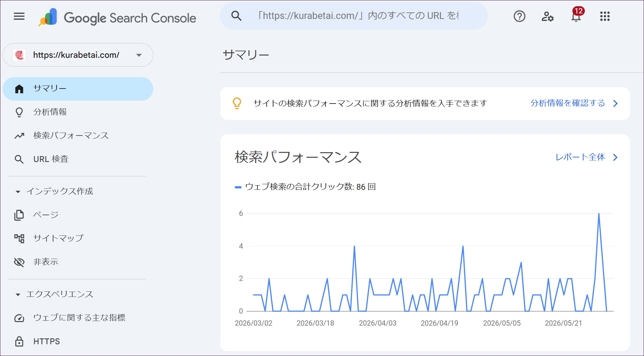Open the hamburger main menu
The height and width of the screenshot is (356, 644).
pos(19,16)
